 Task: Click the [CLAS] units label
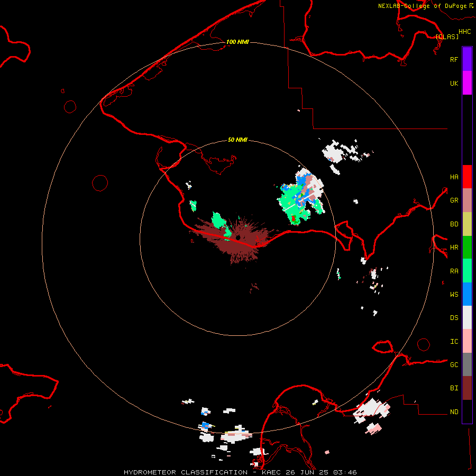point(447,36)
